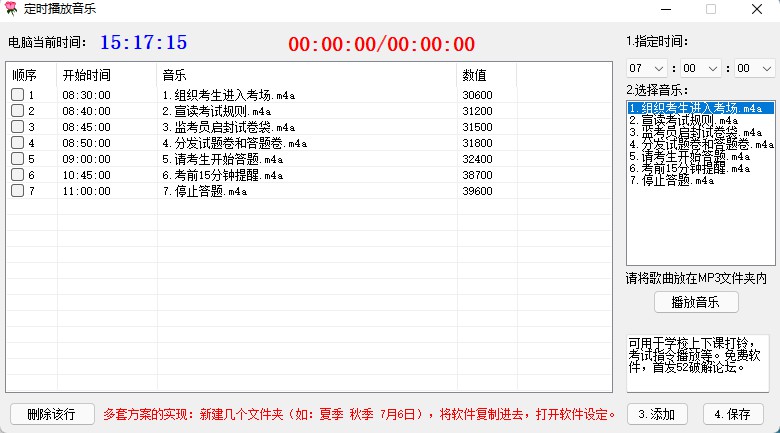The image size is (780, 433).
Task: Minimize the 定时播放音乐 window
Action: (x=666, y=9)
